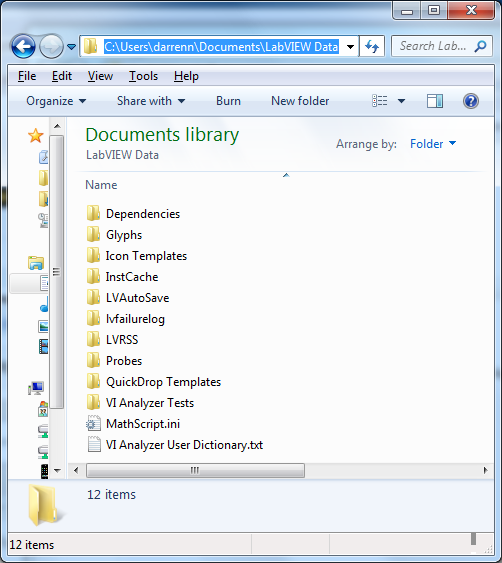The image size is (502, 563).
Task: Select the LVRSS folder icon
Action: (x=93, y=339)
